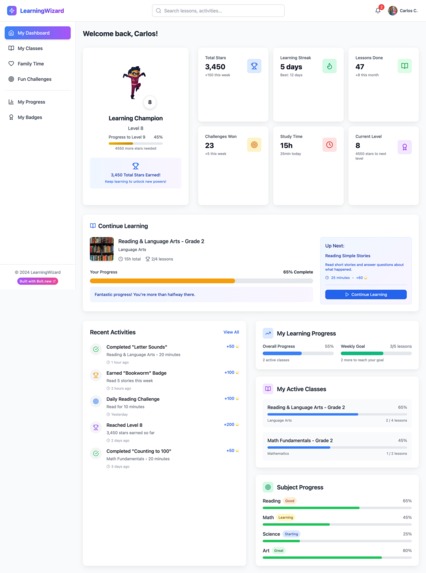Click the +200 reward for Reached Level 8

click(231, 425)
